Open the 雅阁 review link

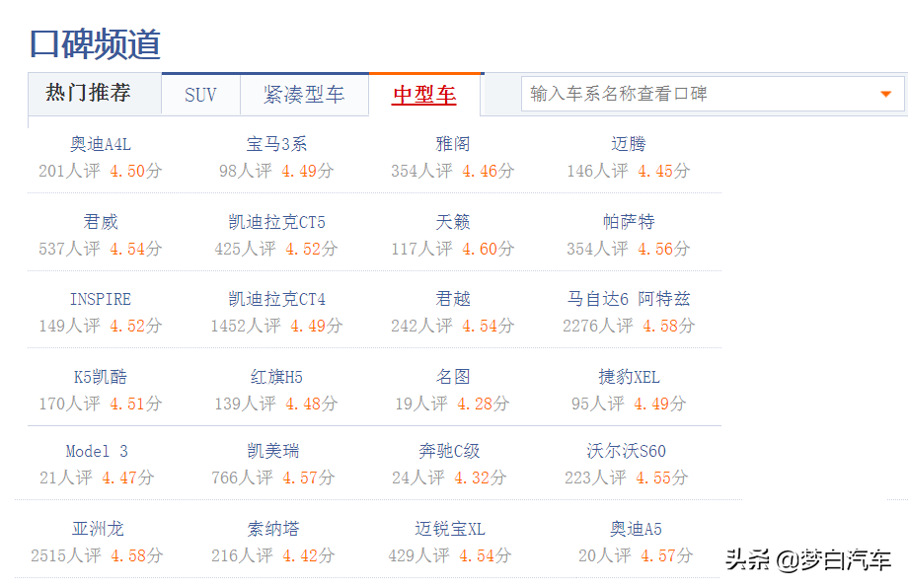pos(453,144)
